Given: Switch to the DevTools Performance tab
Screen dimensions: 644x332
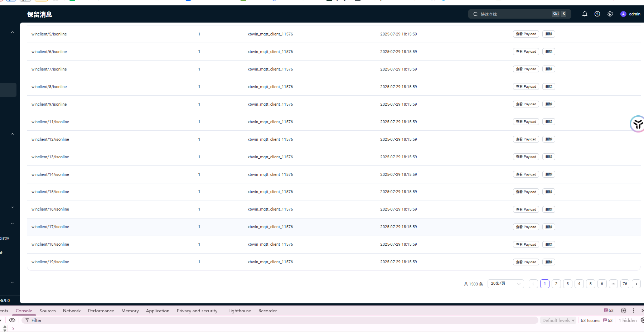Looking at the screenshot, I should pyautogui.click(x=101, y=311).
